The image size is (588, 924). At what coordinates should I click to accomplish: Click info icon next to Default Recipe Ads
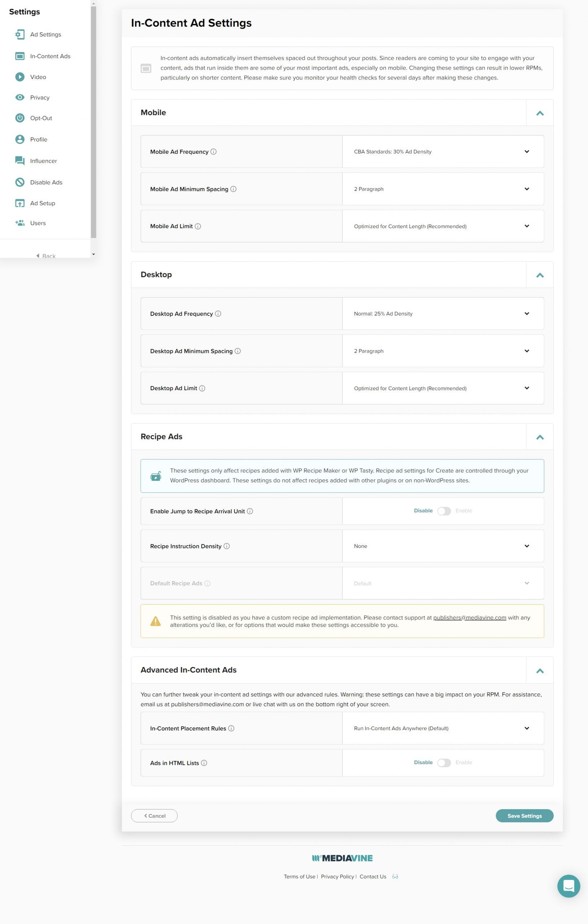click(x=207, y=583)
